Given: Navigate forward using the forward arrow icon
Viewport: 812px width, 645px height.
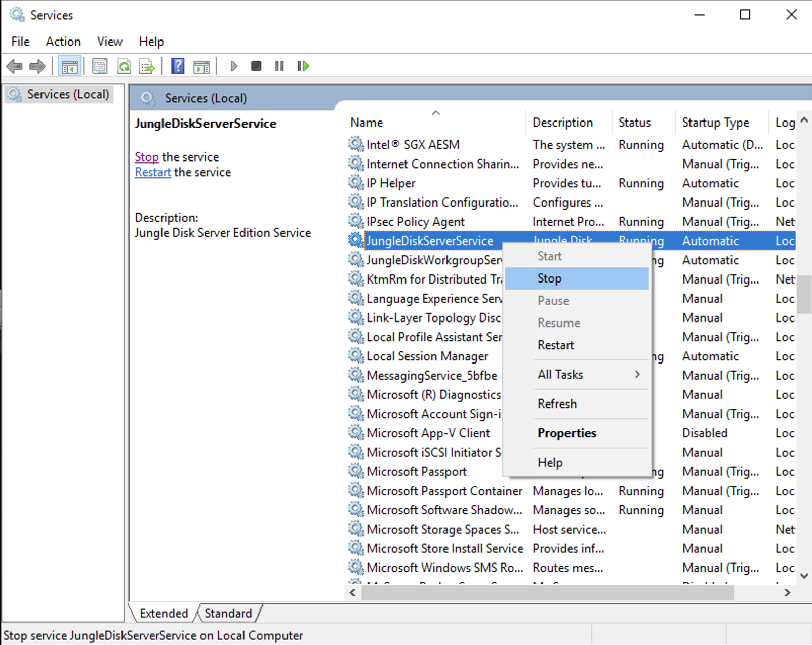Looking at the screenshot, I should click(x=36, y=66).
